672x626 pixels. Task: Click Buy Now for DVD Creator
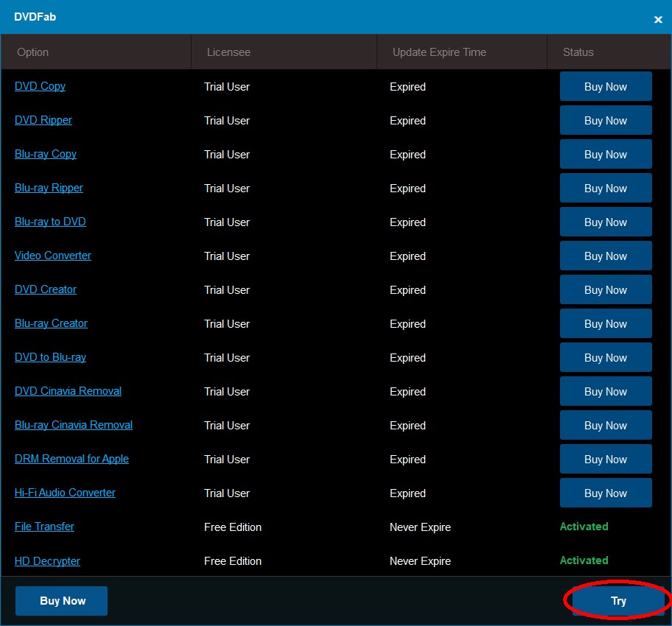pyautogui.click(x=606, y=289)
